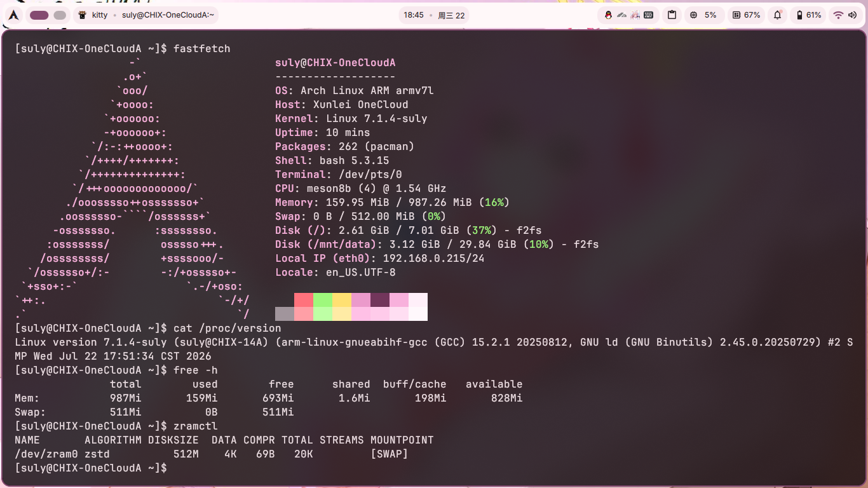
Task: Click the shared value 1.6Mi
Action: pyautogui.click(x=355, y=398)
